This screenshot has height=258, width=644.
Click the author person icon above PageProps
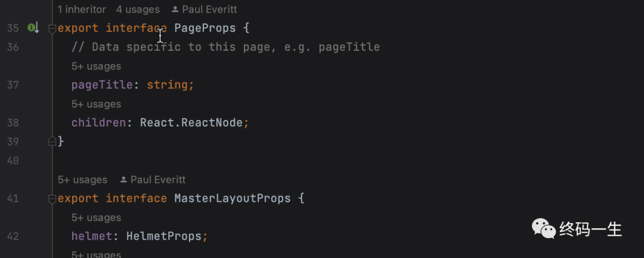click(175, 10)
